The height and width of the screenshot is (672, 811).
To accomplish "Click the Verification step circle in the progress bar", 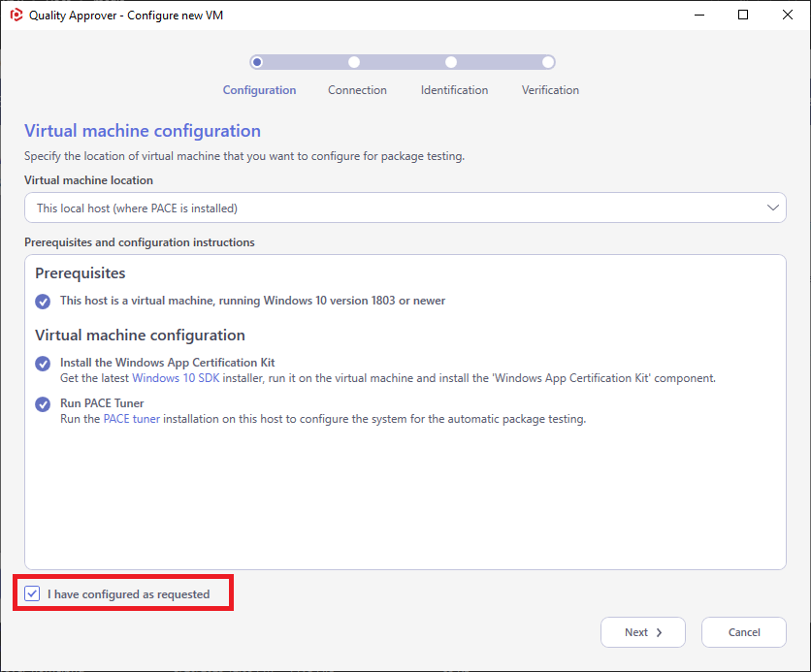I will (548, 63).
